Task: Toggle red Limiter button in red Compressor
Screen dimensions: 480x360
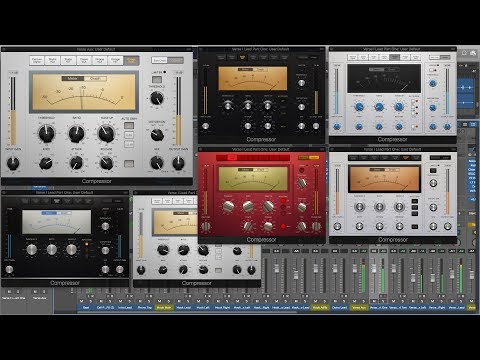Action: click(302, 170)
